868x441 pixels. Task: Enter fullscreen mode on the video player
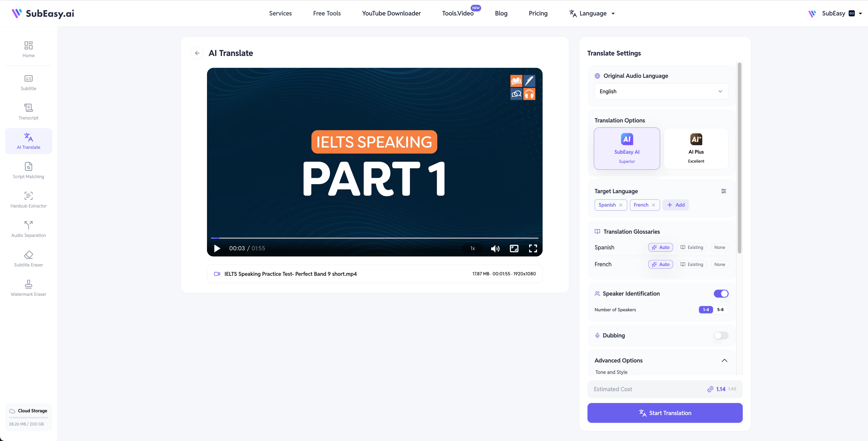(533, 248)
